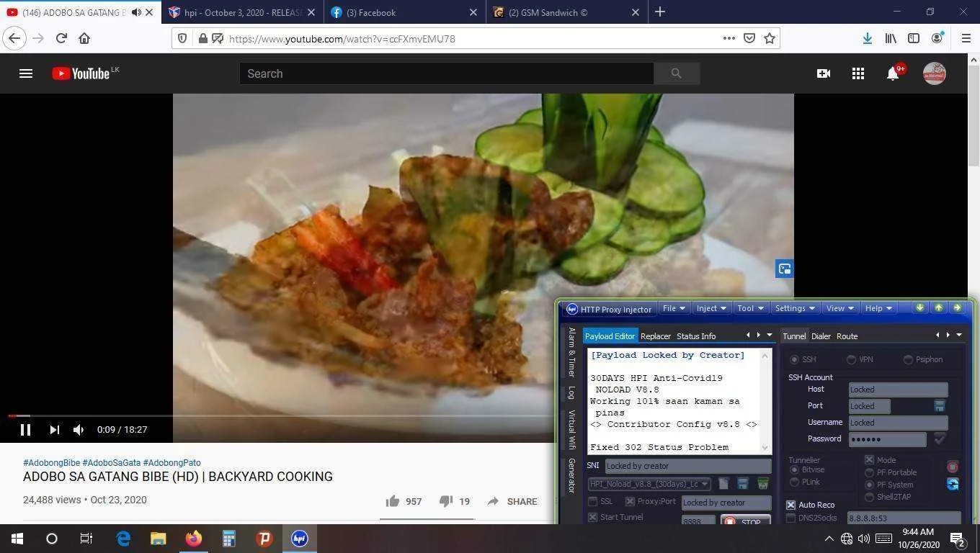Click the picture-in-picture overlay icon on video

(x=785, y=269)
